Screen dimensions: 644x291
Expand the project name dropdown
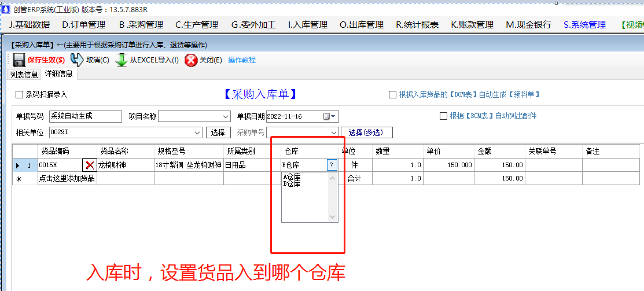pos(226,116)
